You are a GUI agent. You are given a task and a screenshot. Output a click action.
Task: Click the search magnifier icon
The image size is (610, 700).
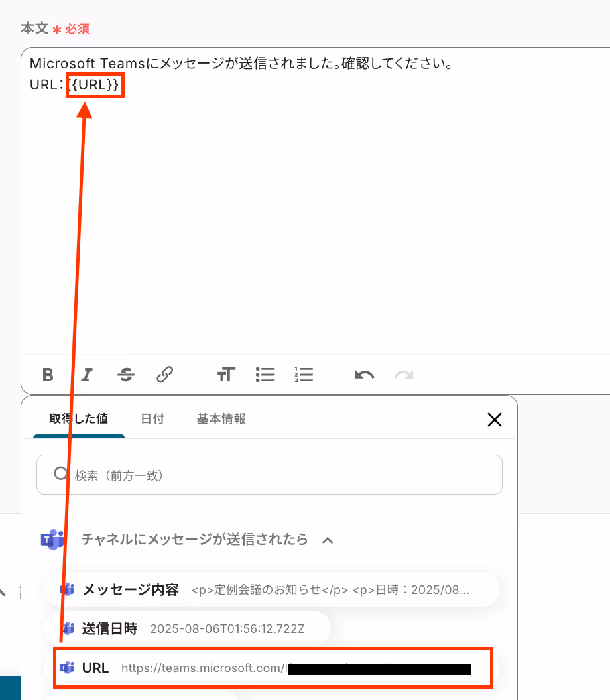(x=60, y=474)
